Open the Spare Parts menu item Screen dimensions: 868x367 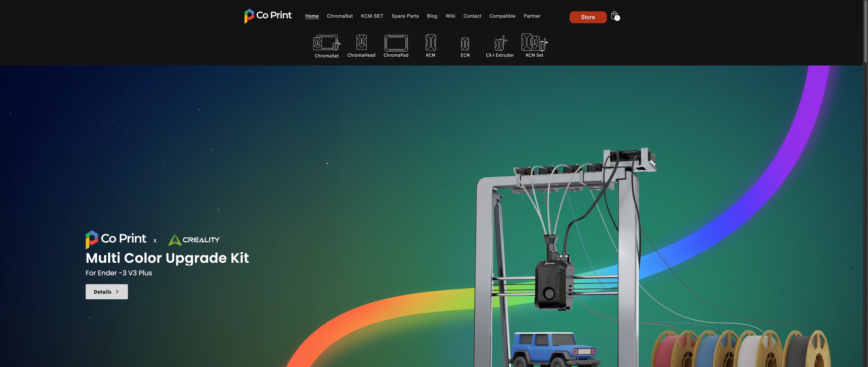(405, 16)
